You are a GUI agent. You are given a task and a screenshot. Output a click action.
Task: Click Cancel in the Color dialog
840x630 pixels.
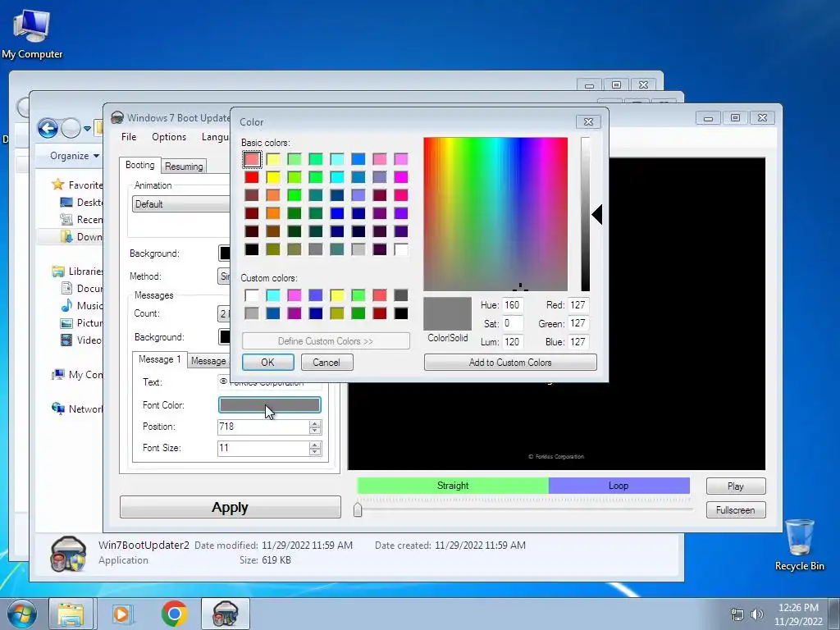click(x=326, y=363)
